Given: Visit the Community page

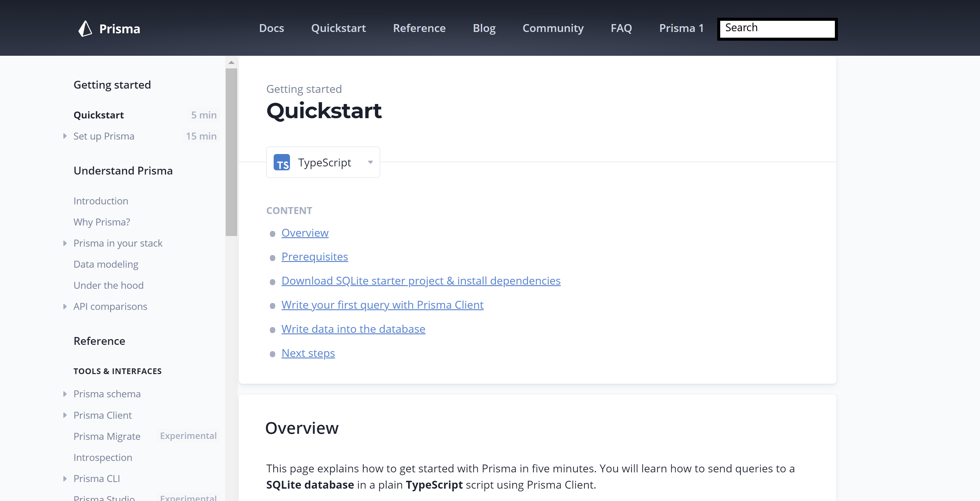Looking at the screenshot, I should (553, 28).
